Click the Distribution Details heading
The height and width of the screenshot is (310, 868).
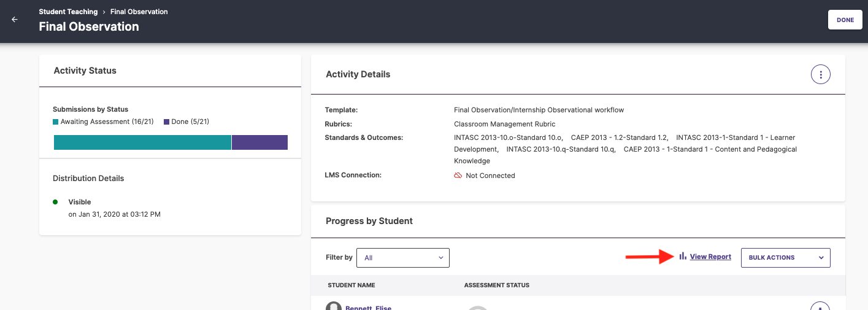click(88, 179)
